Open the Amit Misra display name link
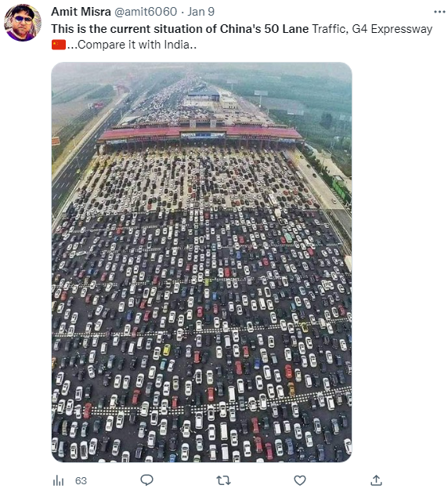 [x=81, y=12]
